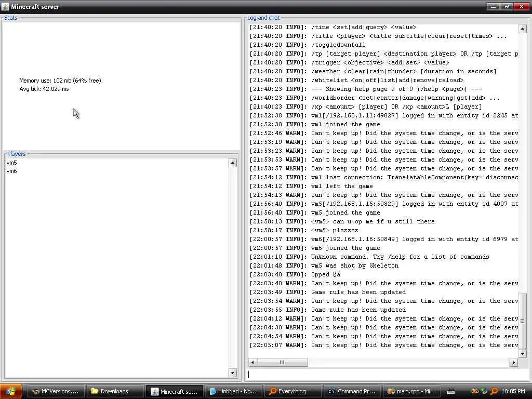Click the log vertical scrollbar thumb
Image resolution: width=532 pixels, height=399 pixels.
(522, 321)
